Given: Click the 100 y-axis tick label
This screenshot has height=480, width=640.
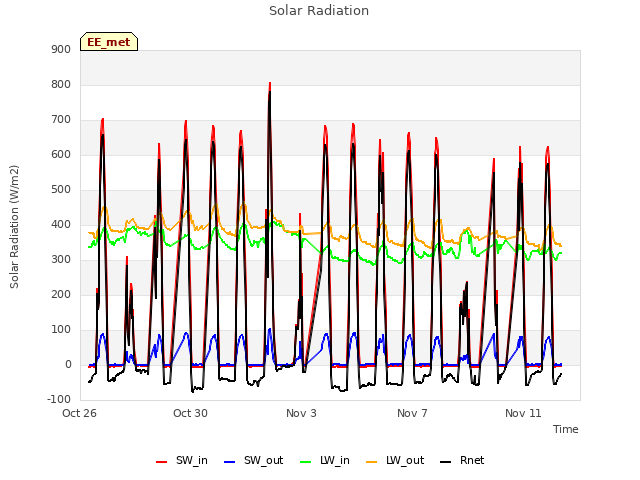Looking at the screenshot, I should pyautogui.click(x=61, y=330).
